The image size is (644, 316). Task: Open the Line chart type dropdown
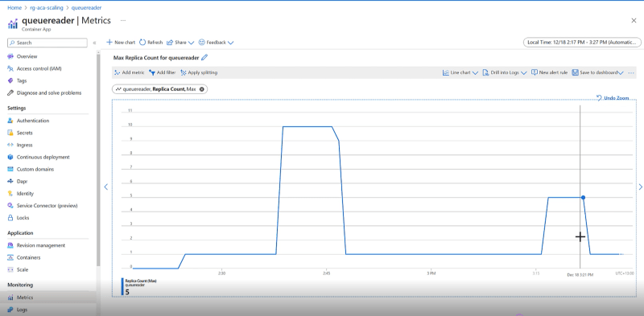pyautogui.click(x=460, y=72)
